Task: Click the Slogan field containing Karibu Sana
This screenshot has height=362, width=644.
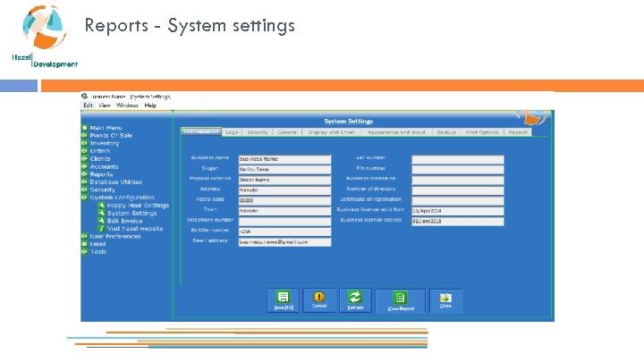Action: [x=284, y=170]
